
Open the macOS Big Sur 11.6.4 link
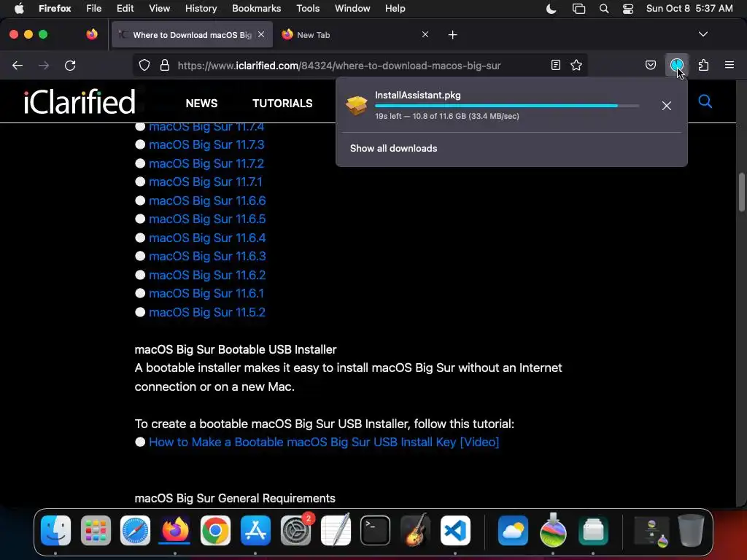point(207,238)
